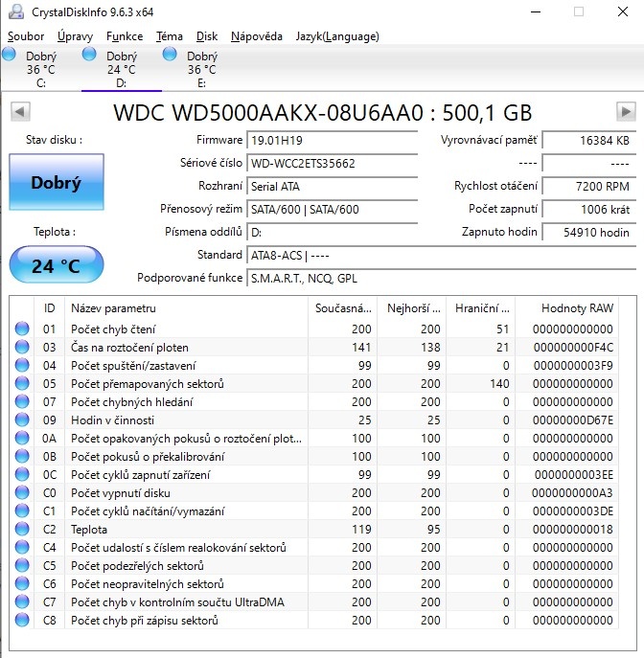This screenshot has height=658, width=644.
Task: Click status orb of row 04
Action: (x=22, y=365)
